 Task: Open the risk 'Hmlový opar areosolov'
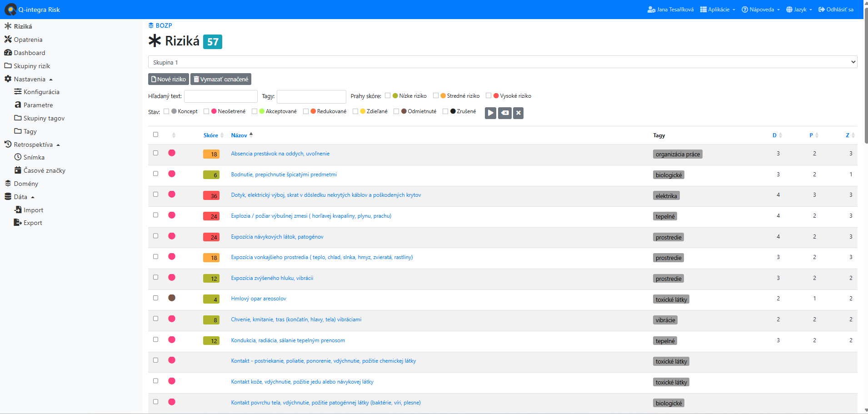pos(258,299)
